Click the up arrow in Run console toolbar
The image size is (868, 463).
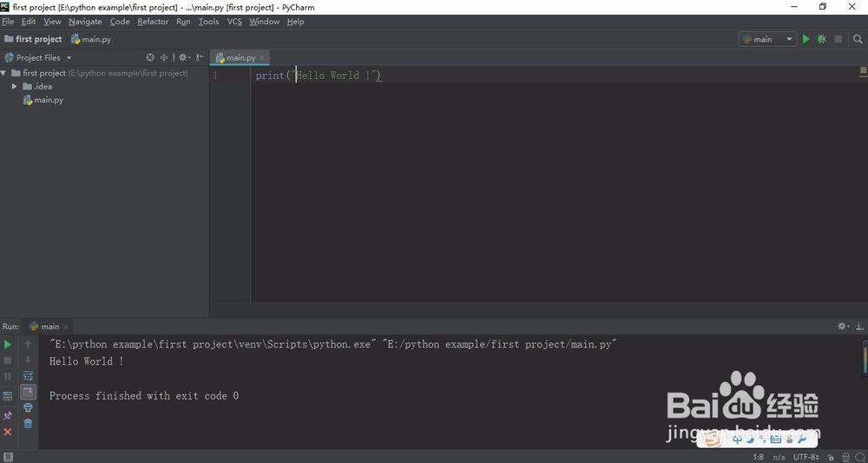click(x=28, y=345)
